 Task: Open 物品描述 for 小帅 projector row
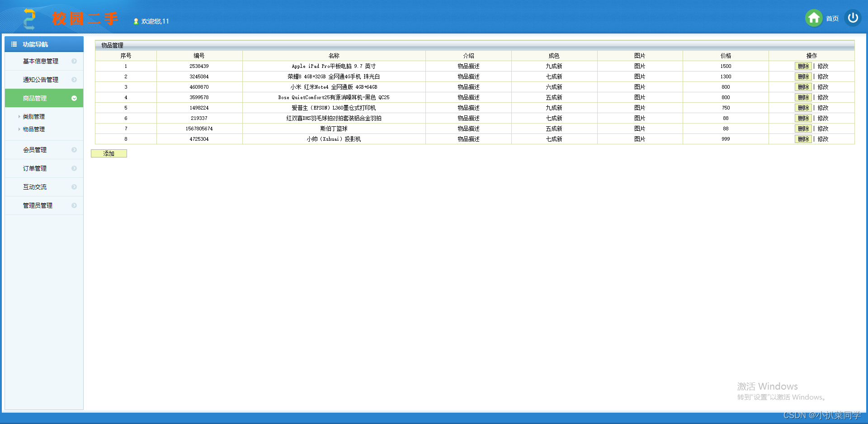pos(468,139)
